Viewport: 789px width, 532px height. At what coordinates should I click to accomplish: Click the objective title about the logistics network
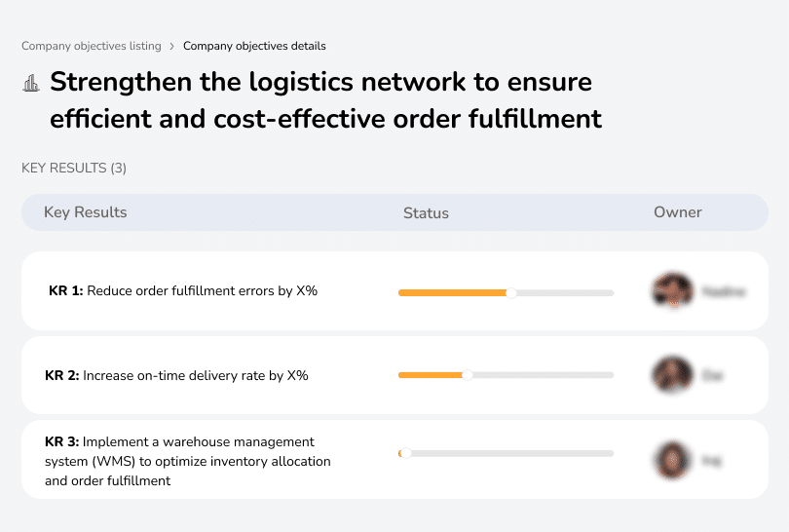click(325, 100)
